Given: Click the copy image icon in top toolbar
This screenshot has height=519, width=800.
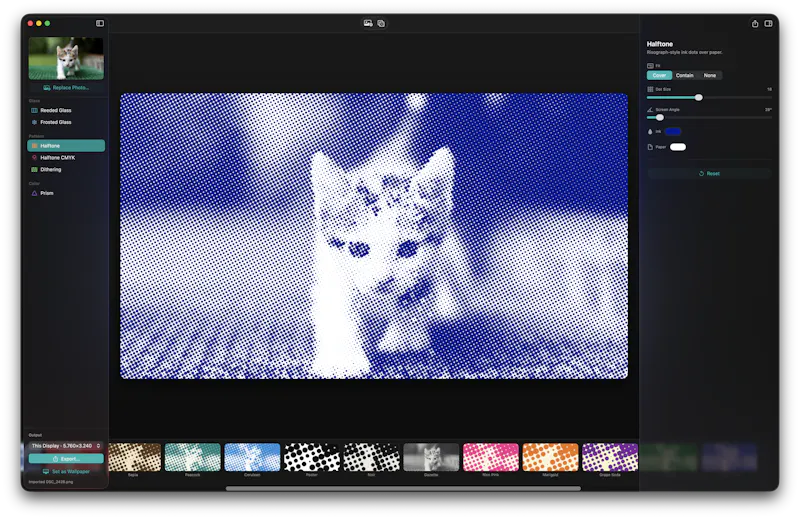Looking at the screenshot, I should click(x=381, y=23).
